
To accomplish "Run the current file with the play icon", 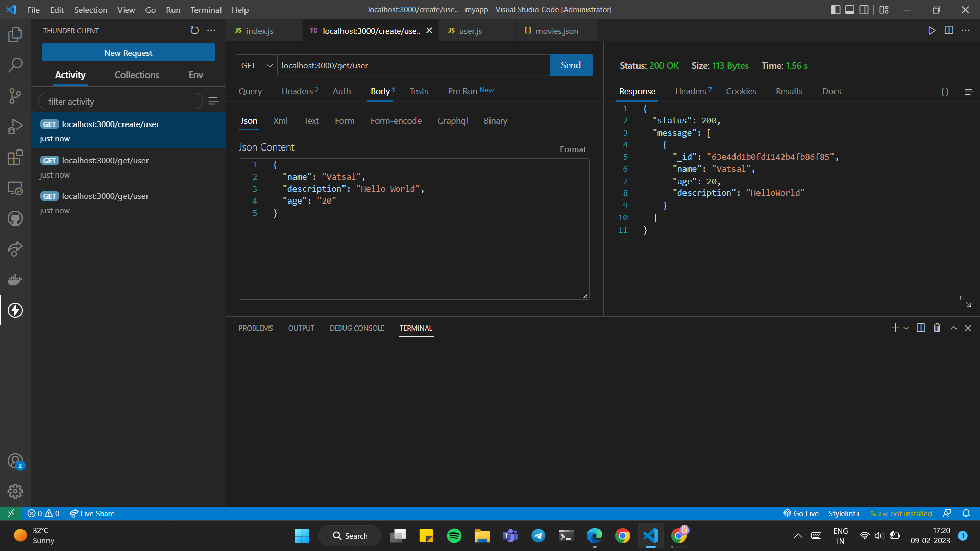I will coord(932,30).
